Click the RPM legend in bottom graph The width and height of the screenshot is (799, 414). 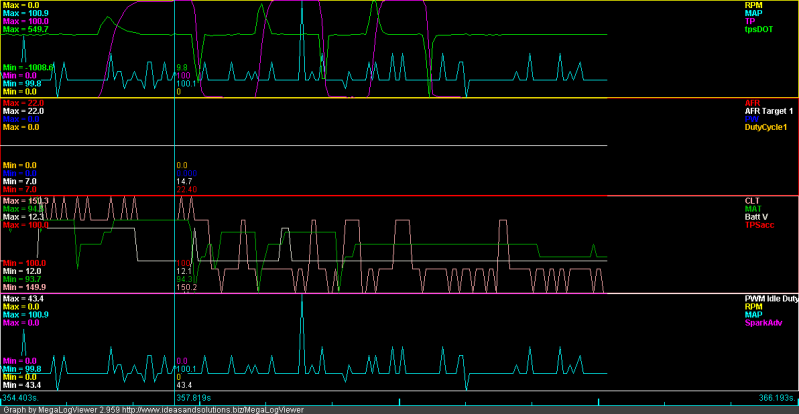(754, 307)
